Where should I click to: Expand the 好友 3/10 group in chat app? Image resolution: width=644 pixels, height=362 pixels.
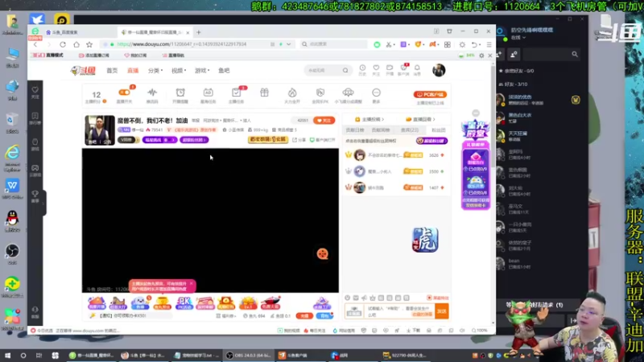(x=514, y=84)
